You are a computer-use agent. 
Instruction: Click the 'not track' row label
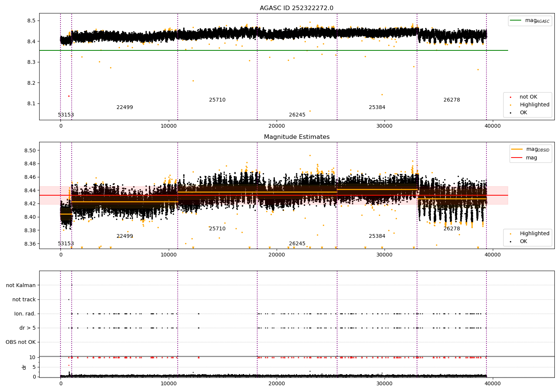[24, 300]
